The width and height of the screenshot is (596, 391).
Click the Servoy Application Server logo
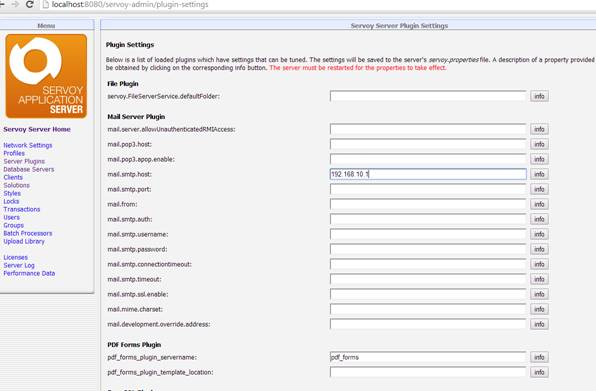click(46, 76)
